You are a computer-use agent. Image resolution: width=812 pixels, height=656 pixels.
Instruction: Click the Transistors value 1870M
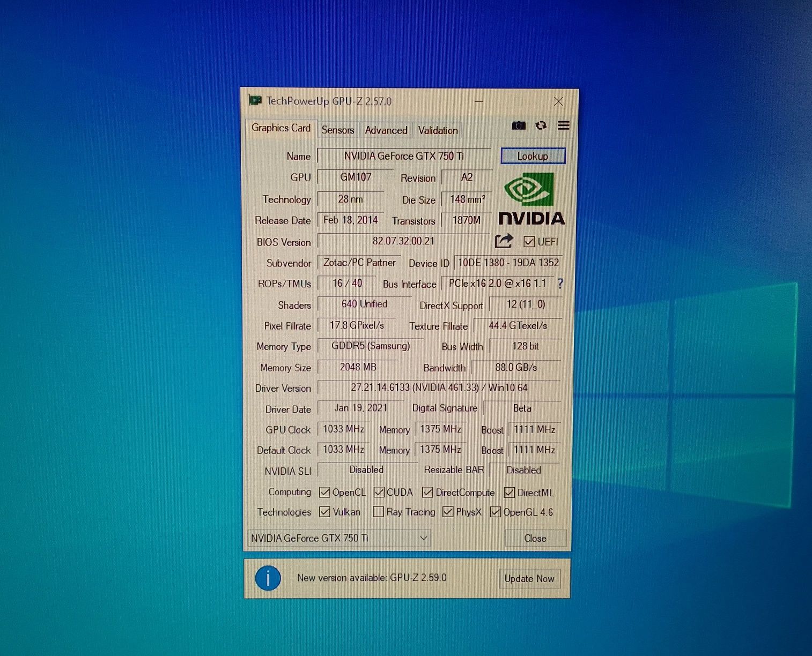click(466, 220)
